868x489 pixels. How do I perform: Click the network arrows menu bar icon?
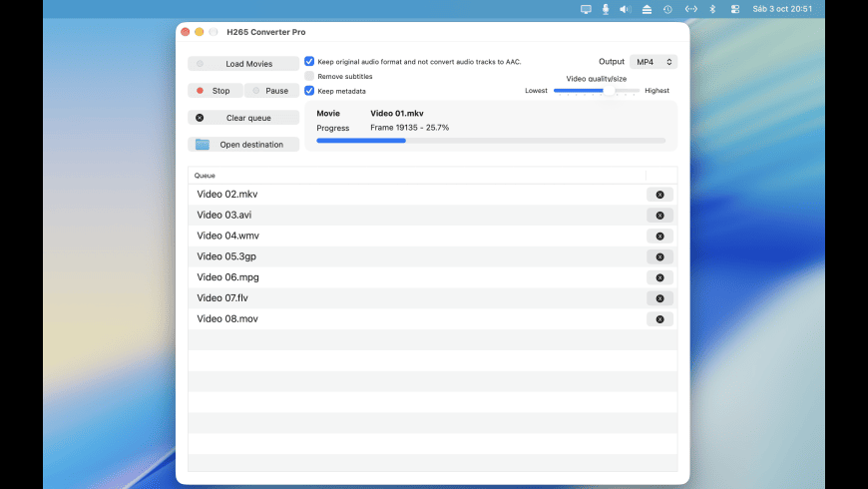[690, 9]
